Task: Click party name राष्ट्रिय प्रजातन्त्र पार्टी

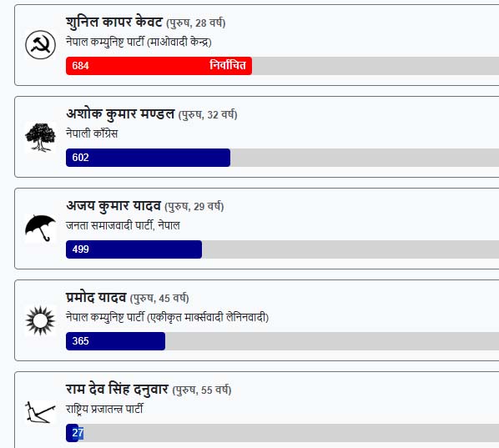Action: click(104, 409)
